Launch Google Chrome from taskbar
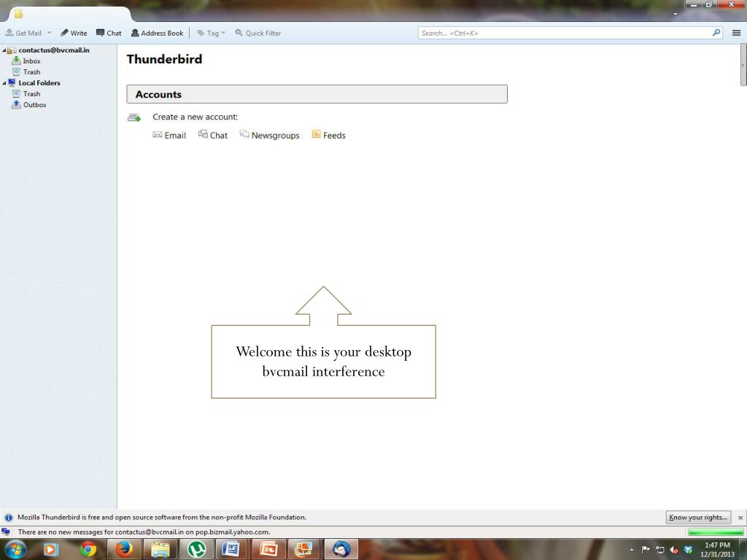747x560 pixels. (88, 550)
